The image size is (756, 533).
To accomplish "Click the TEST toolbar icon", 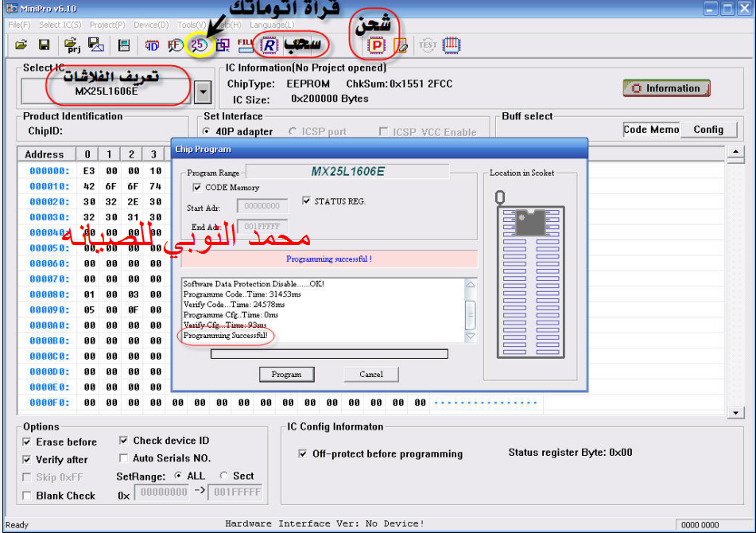I will tap(427, 45).
